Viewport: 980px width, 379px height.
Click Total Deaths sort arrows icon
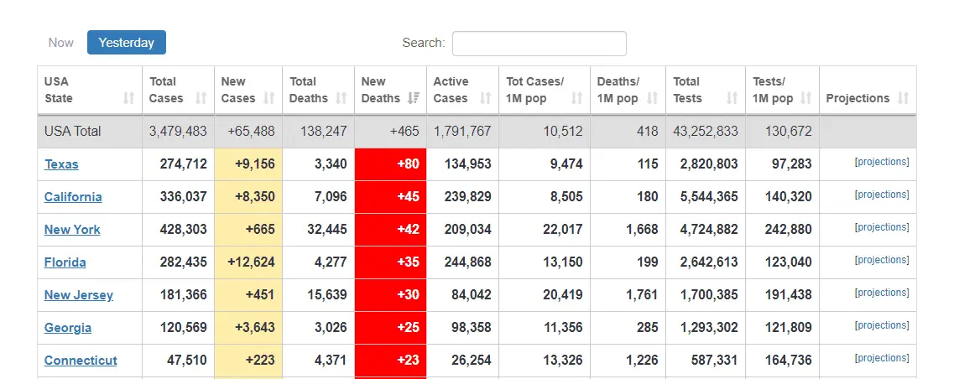click(x=341, y=98)
